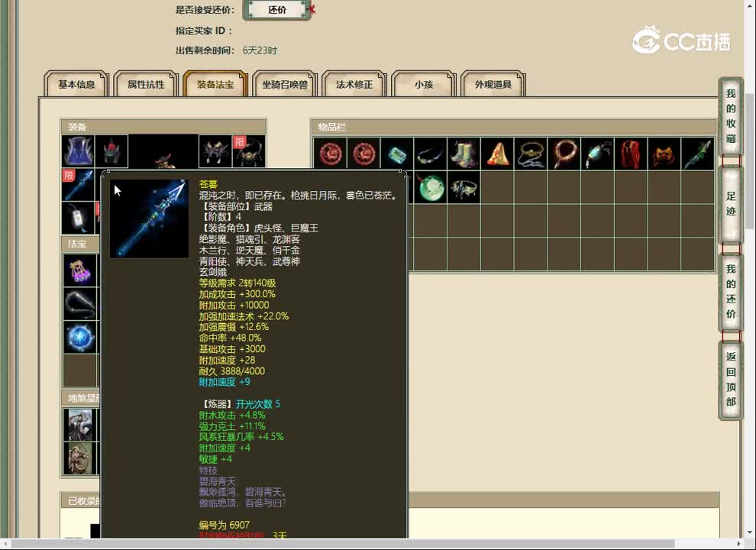This screenshot has width=756, height=550.
Task: Click the 还价 button
Action: point(277,9)
